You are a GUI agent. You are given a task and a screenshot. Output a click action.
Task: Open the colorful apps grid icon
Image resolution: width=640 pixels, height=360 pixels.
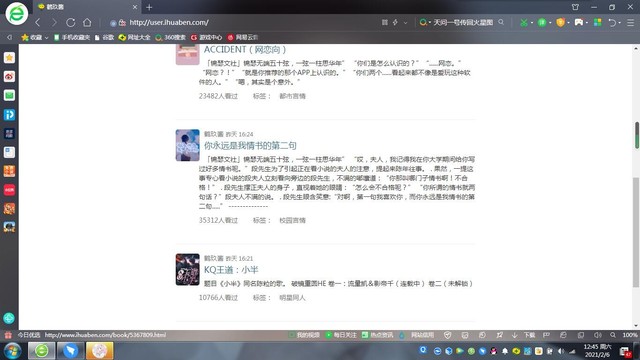(598, 22)
